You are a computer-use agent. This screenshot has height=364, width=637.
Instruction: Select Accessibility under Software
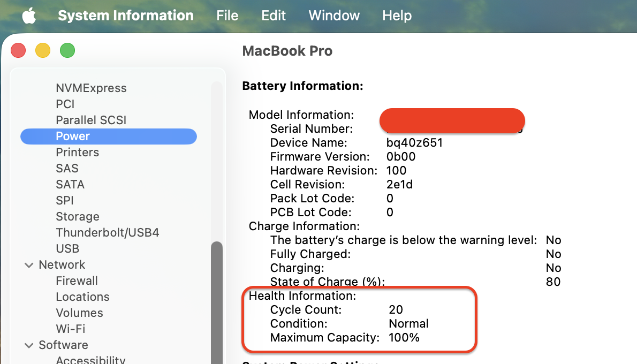tap(90, 360)
